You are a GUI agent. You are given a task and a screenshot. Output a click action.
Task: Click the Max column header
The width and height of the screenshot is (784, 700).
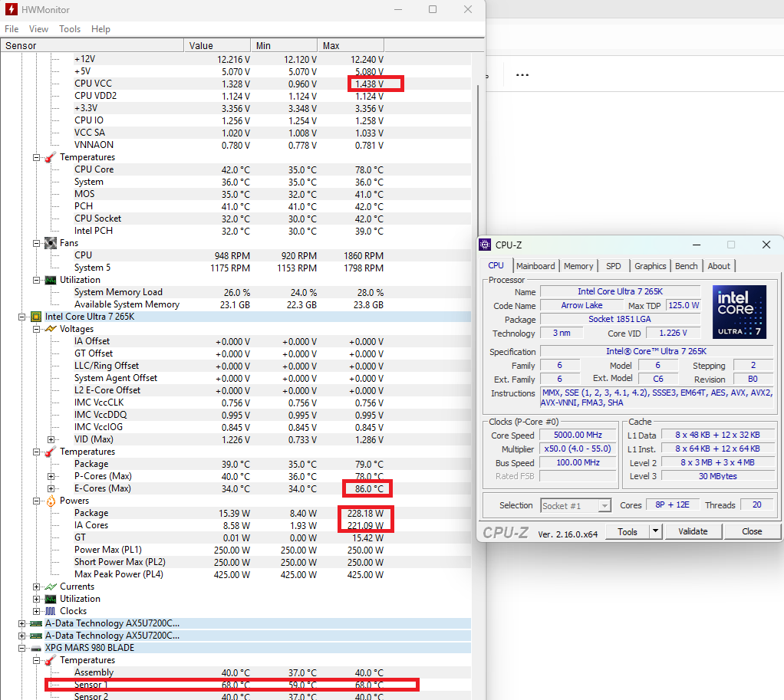351,45
